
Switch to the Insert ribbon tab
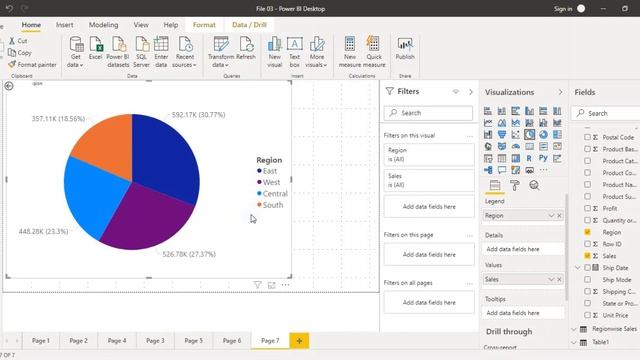point(64,25)
